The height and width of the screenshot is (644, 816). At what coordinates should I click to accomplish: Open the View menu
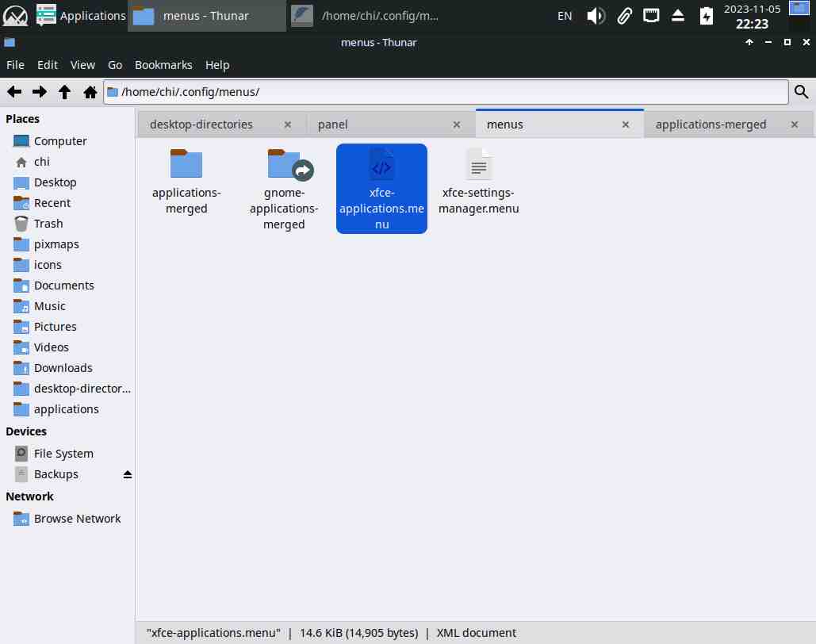click(x=82, y=65)
